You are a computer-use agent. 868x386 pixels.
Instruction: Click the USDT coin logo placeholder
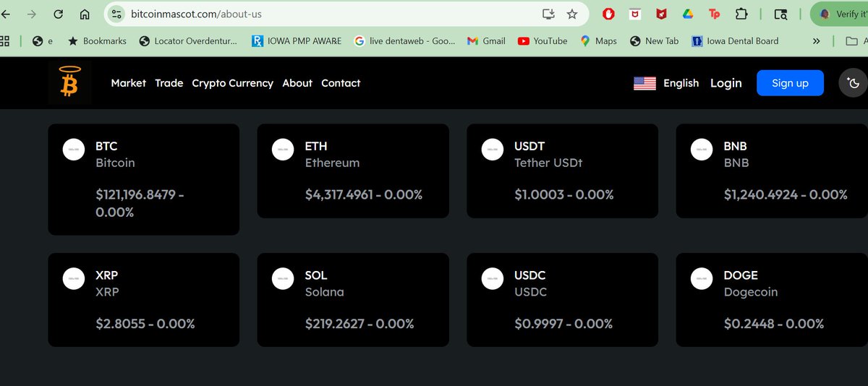493,150
